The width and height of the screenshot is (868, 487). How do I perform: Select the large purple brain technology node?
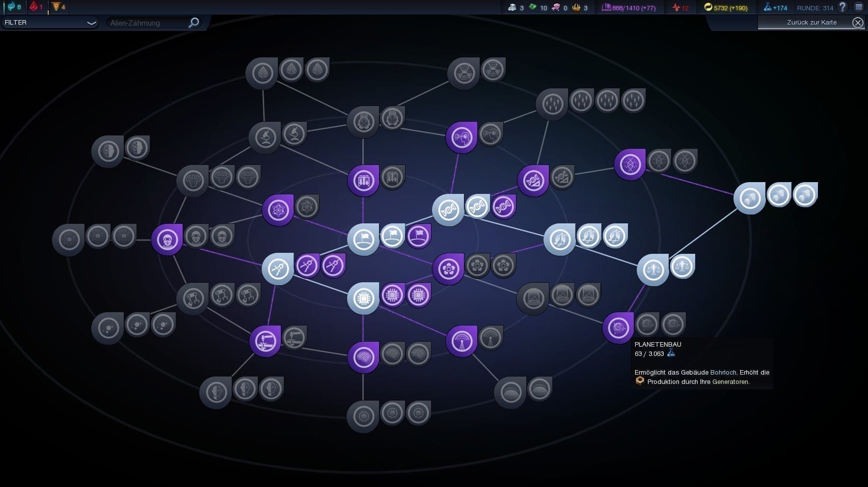(x=363, y=357)
